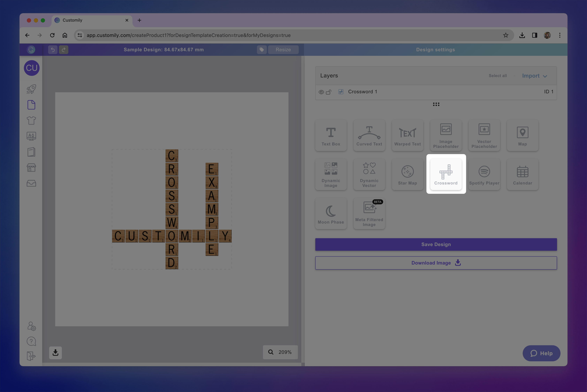
Task: Add a Meta Filtered Image element
Action: tap(369, 213)
